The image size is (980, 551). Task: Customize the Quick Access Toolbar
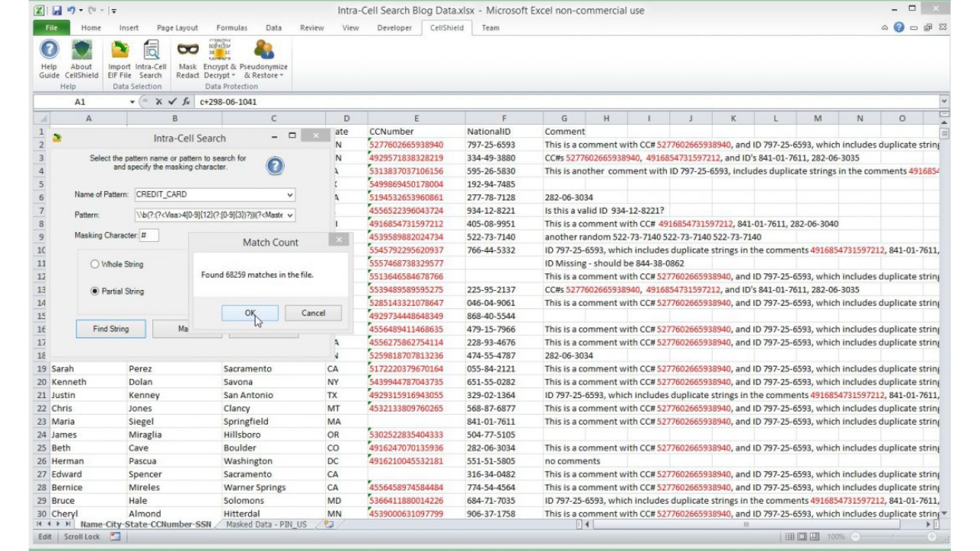coord(113,11)
